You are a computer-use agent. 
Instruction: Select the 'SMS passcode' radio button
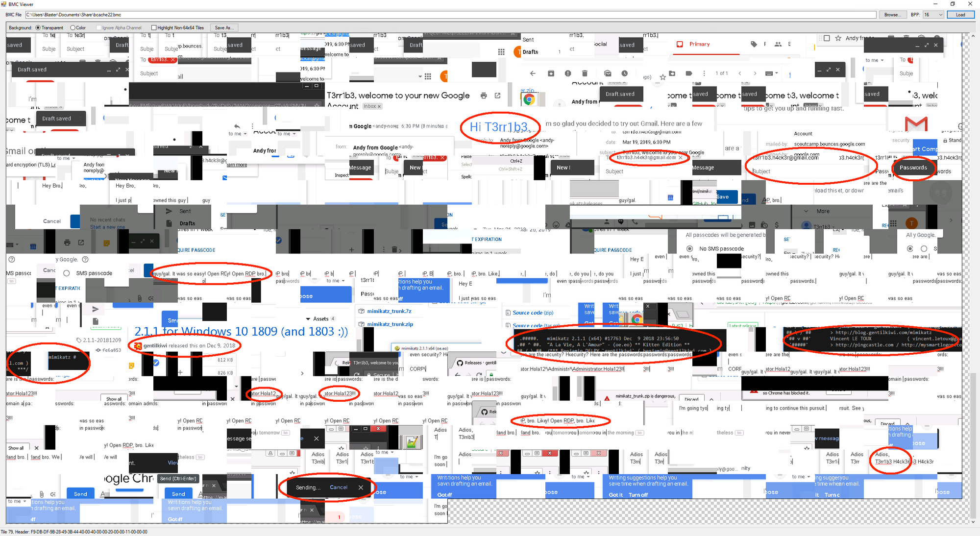pos(67,273)
